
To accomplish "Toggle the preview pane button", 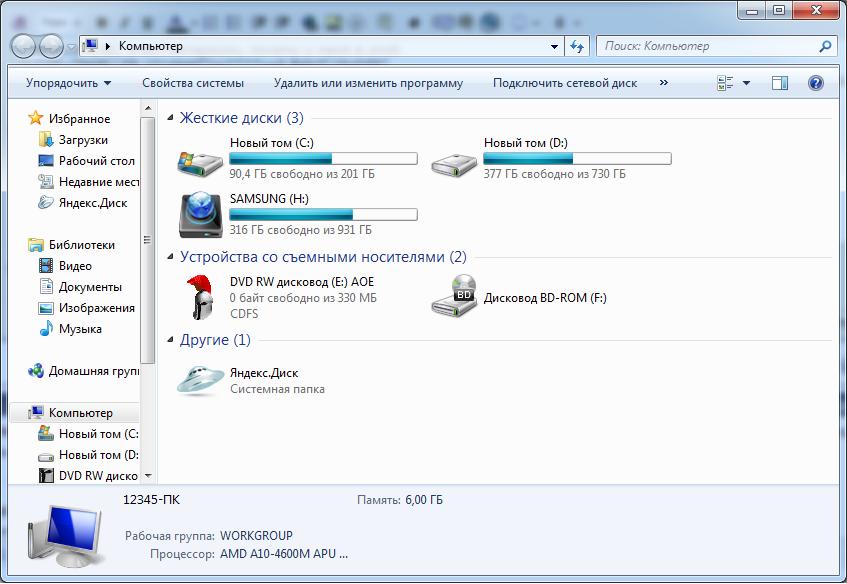I will tap(779, 83).
